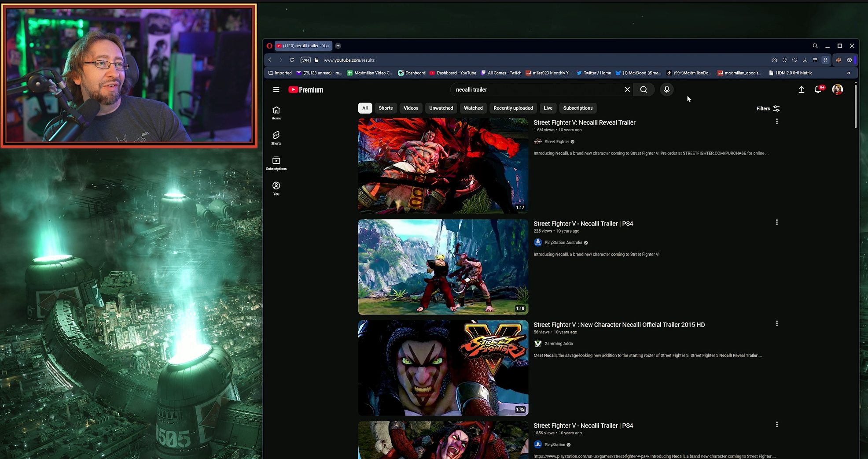This screenshot has height=459, width=868.
Task: Open a new browser tab
Action: pyautogui.click(x=338, y=46)
